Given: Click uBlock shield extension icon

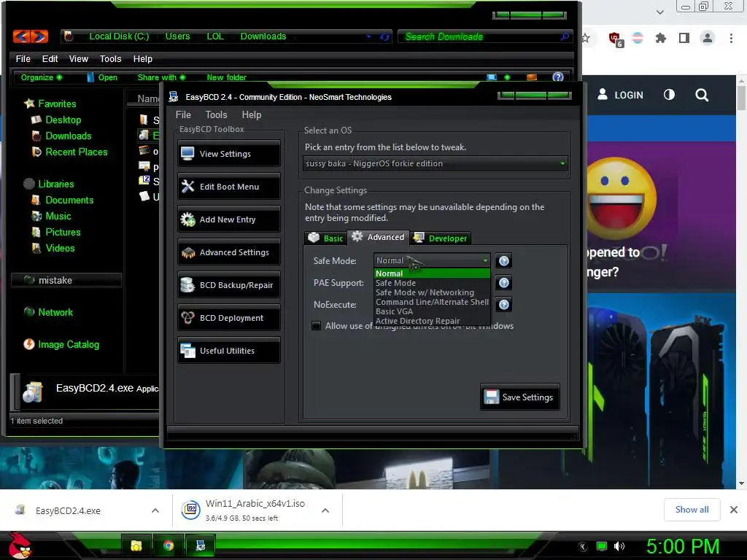Looking at the screenshot, I should click(615, 39).
